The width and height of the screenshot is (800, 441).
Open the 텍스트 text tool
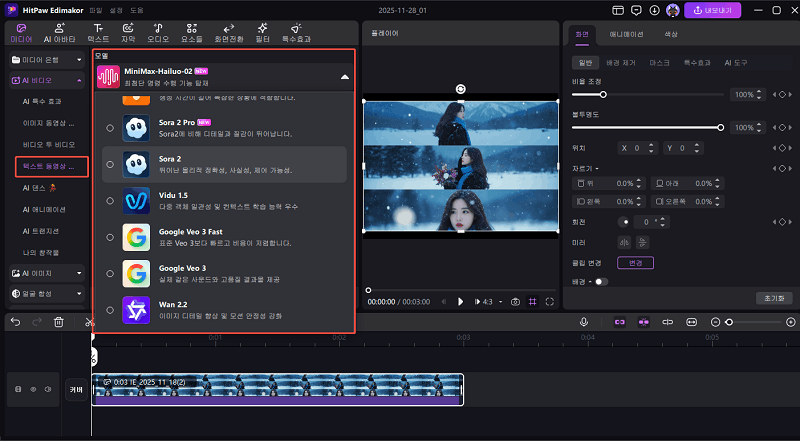click(x=98, y=33)
